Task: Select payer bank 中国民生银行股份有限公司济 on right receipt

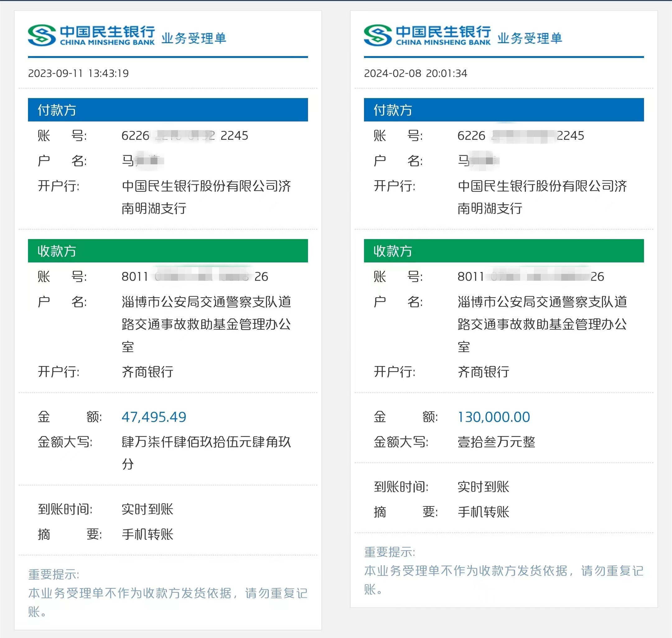Action: [542, 186]
